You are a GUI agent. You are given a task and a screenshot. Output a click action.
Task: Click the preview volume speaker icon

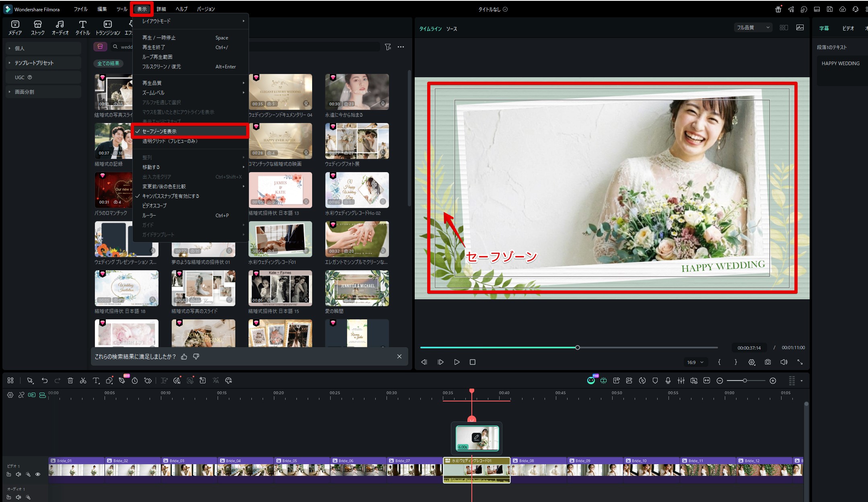click(784, 362)
